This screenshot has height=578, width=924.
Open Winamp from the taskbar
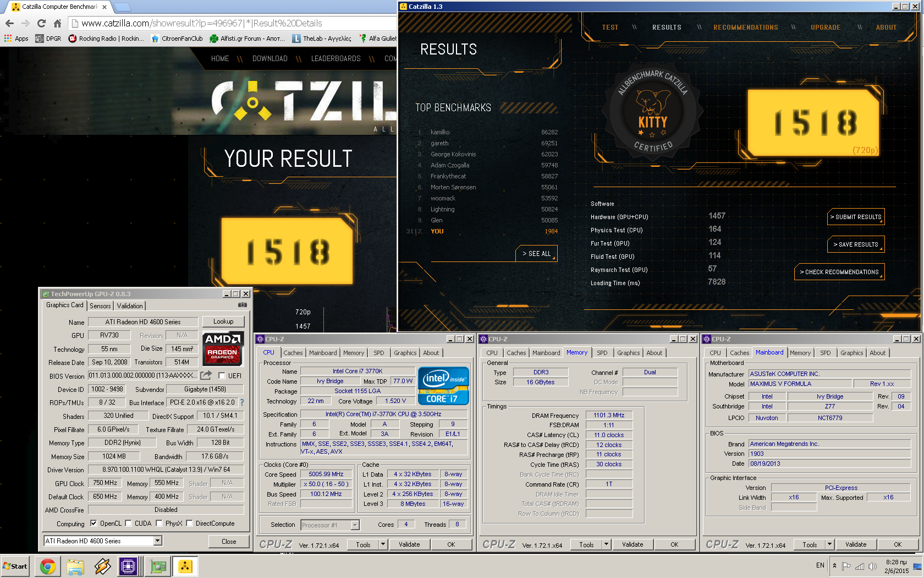tap(102, 566)
